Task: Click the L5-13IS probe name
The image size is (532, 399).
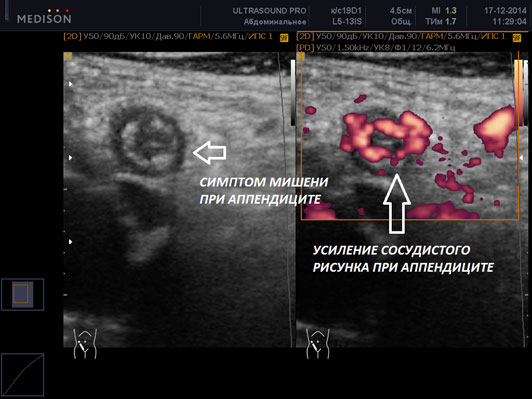Action: point(347,22)
